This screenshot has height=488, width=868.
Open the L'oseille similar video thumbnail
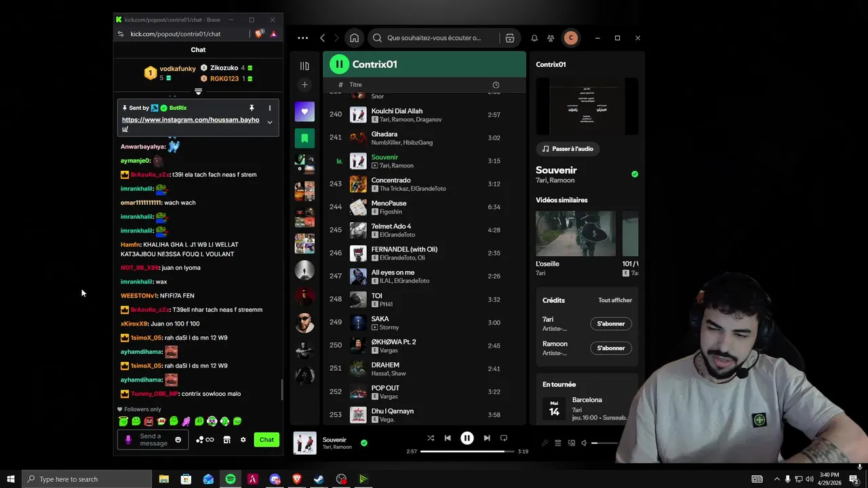point(576,233)
